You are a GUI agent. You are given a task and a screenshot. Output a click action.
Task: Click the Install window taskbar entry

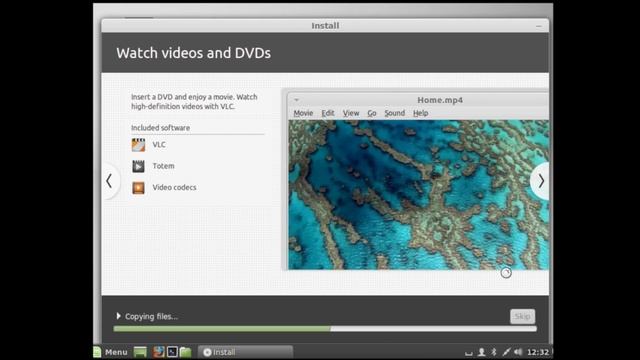click(245, 352)
